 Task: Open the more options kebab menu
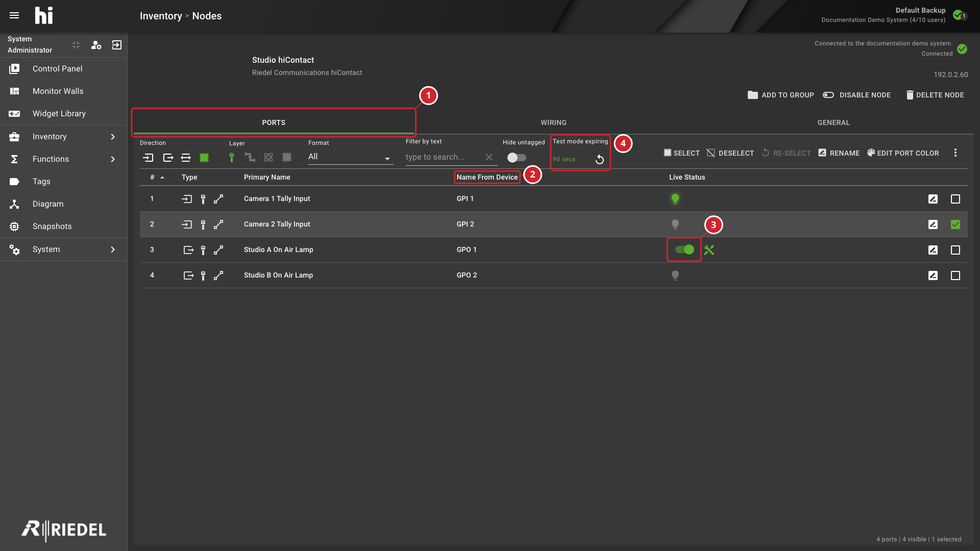[955, 153]
